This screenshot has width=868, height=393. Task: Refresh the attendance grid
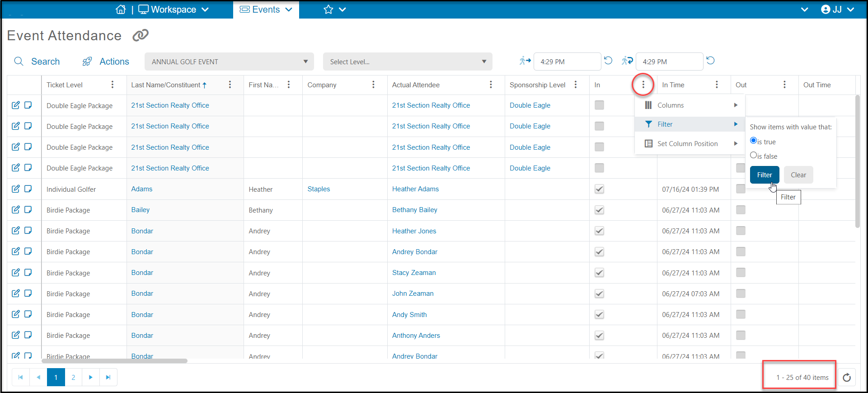point(847,377)
